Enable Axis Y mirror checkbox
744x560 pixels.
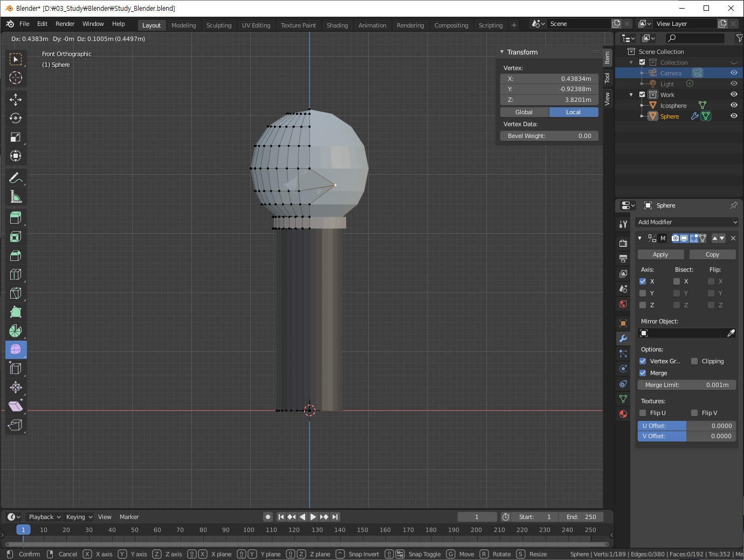coord(643,293)
